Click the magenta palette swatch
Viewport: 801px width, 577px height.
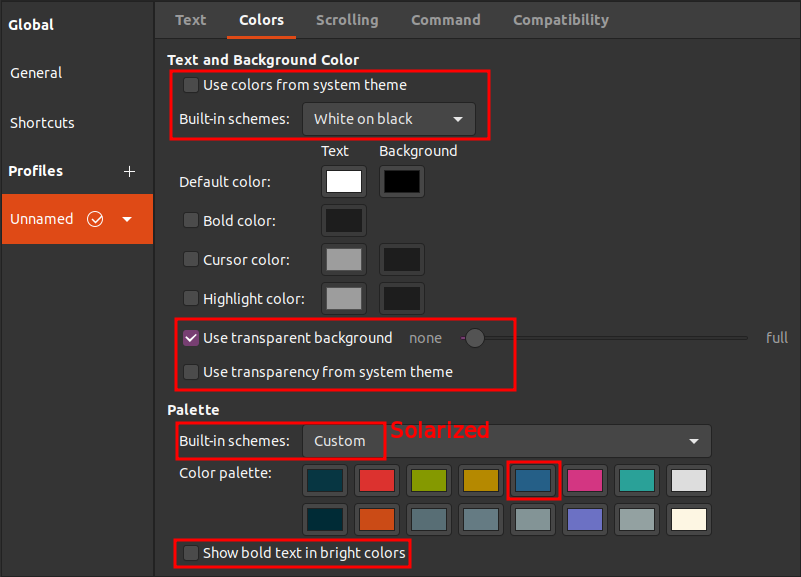[x=585, y=480]
